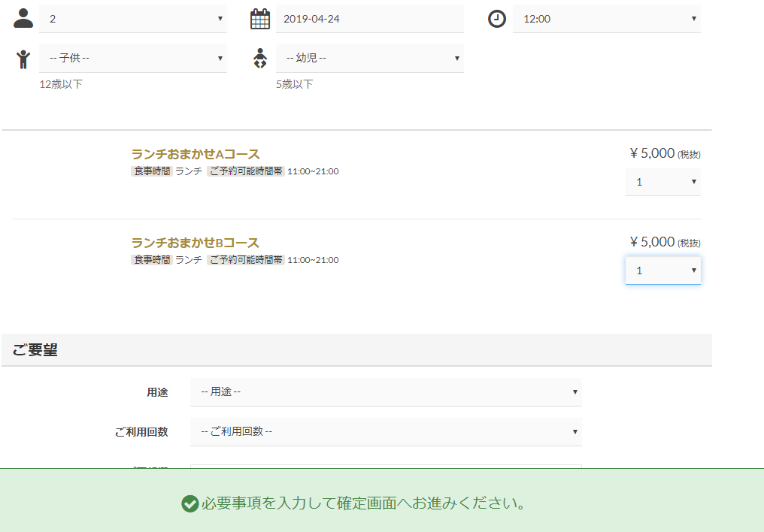
Task: Click the adult person icon
Action: click(x=23, y=19)
